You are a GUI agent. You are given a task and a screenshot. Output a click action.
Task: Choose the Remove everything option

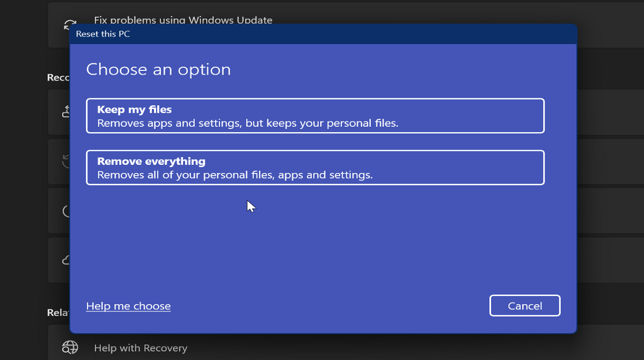[x=315, y=168]
